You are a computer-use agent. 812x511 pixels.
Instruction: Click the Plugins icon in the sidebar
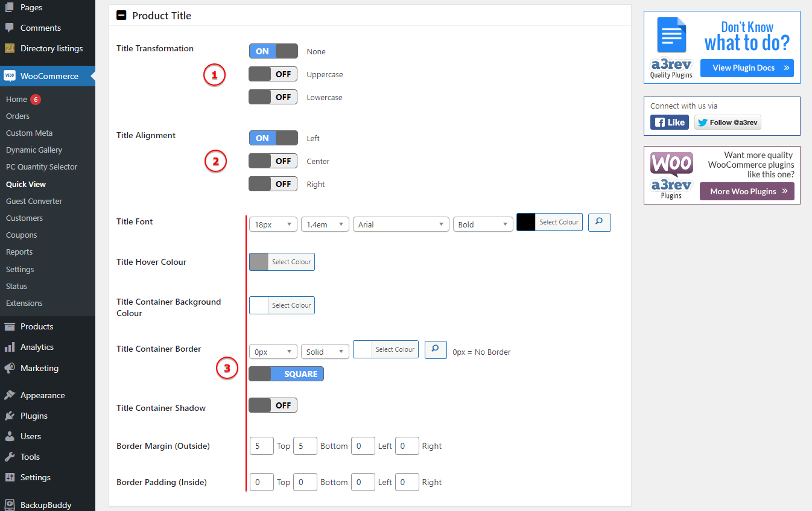(x=10, y=416)
